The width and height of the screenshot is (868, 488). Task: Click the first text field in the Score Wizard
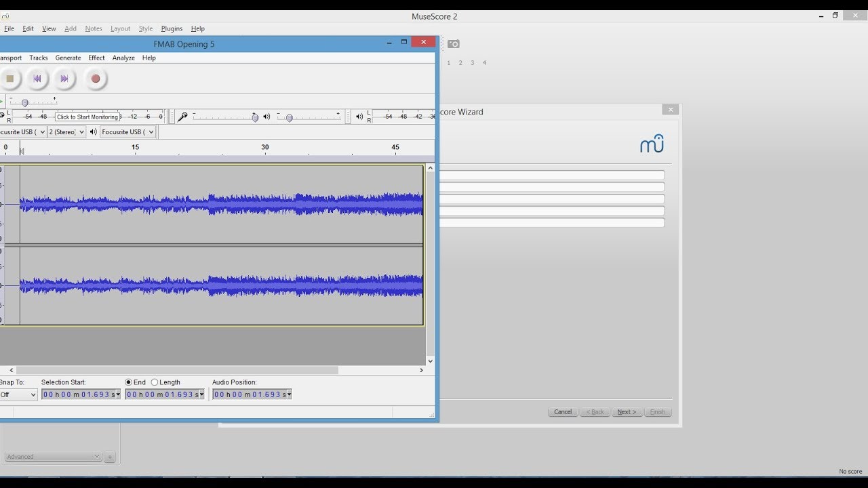552,175
